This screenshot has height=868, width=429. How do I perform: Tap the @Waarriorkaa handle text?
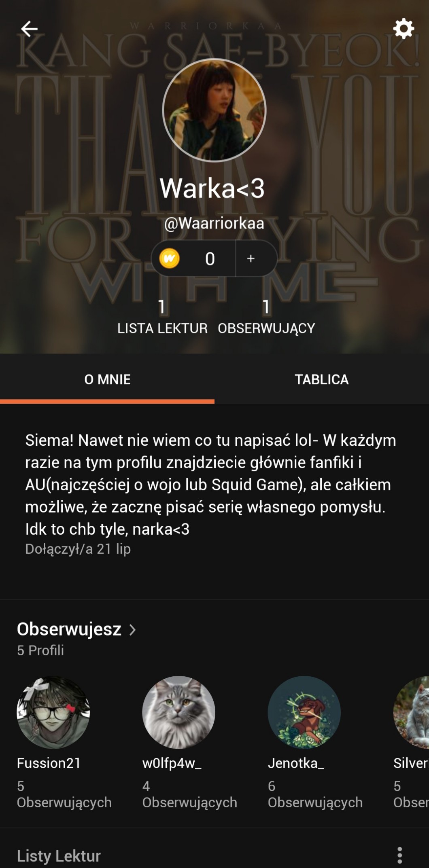tap(214, 223)
